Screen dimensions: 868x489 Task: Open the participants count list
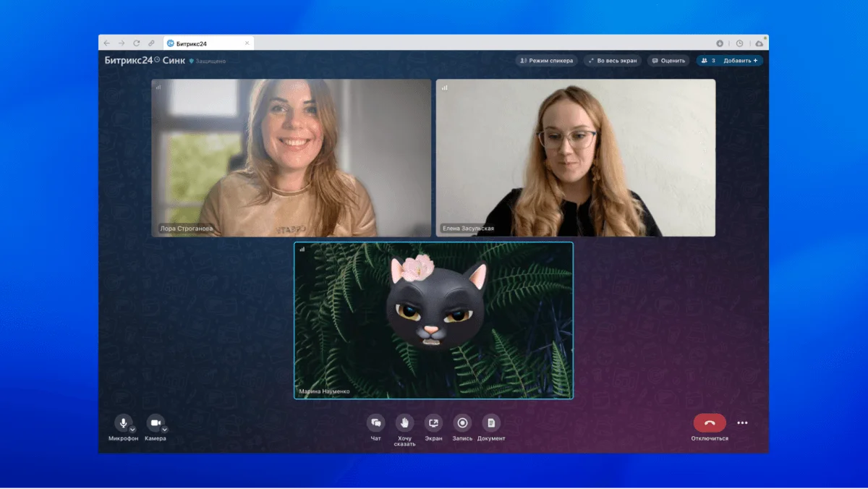pyautogui.click(x=707, y=61)
